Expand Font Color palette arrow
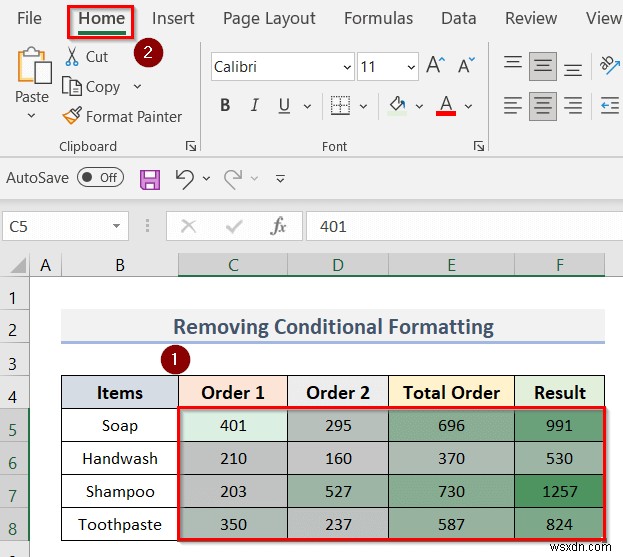 (468, 106)
